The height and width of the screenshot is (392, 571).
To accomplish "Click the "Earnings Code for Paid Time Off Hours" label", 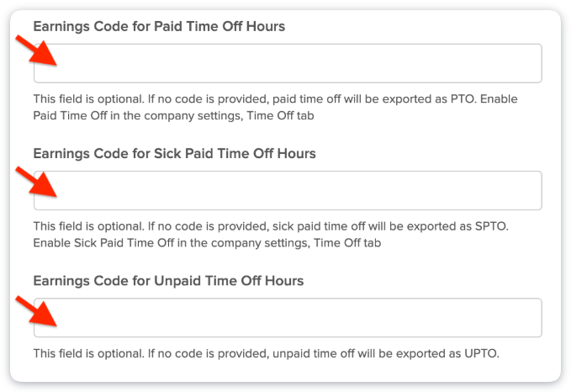I will (159, 26).
